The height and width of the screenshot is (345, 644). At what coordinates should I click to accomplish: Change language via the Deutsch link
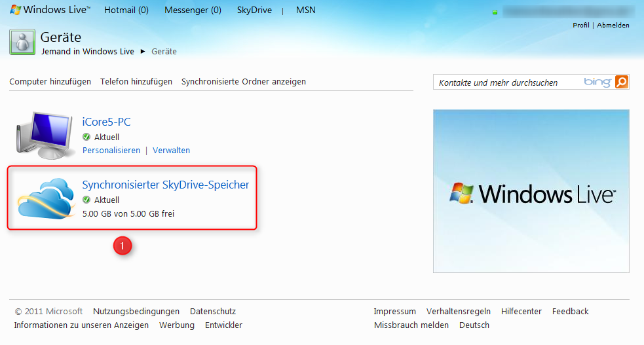pos(474,325)
